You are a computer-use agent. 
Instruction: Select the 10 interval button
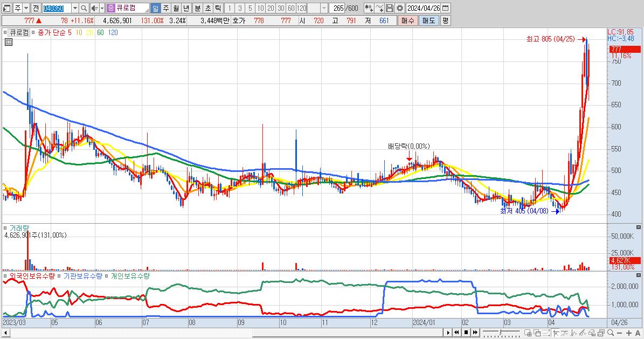pyautogui.click(x=260, y=8)
